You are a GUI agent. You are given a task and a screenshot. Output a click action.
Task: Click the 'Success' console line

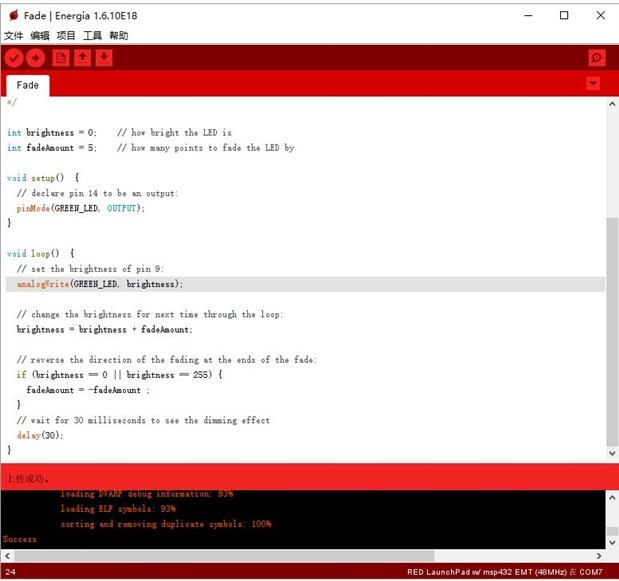coord(20,539)
